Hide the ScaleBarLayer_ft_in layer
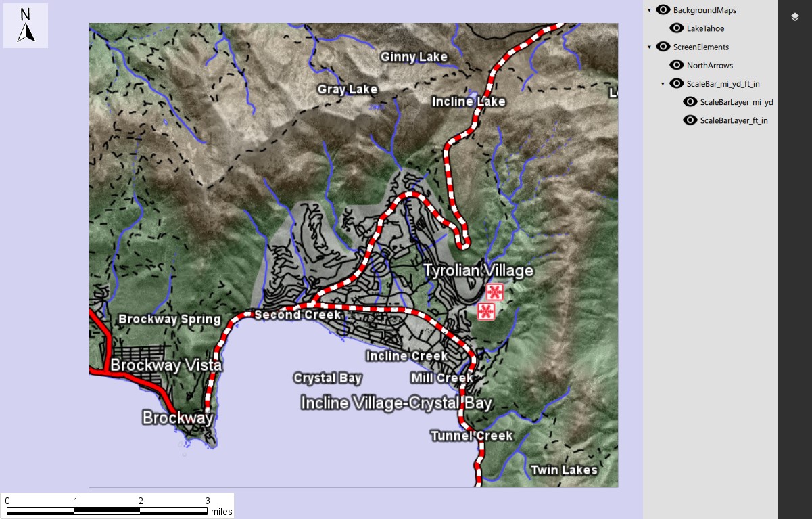Screen dimensions: 812x519 690,120
